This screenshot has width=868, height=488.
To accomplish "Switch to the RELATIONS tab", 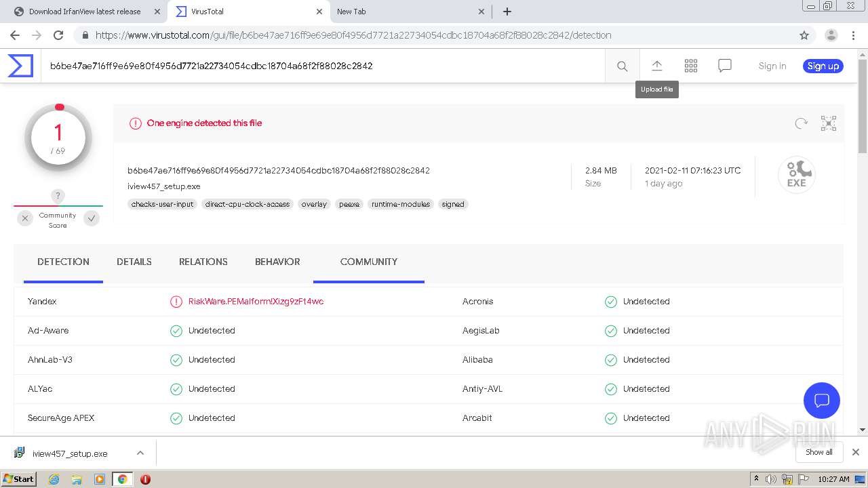I will (203, 262).
